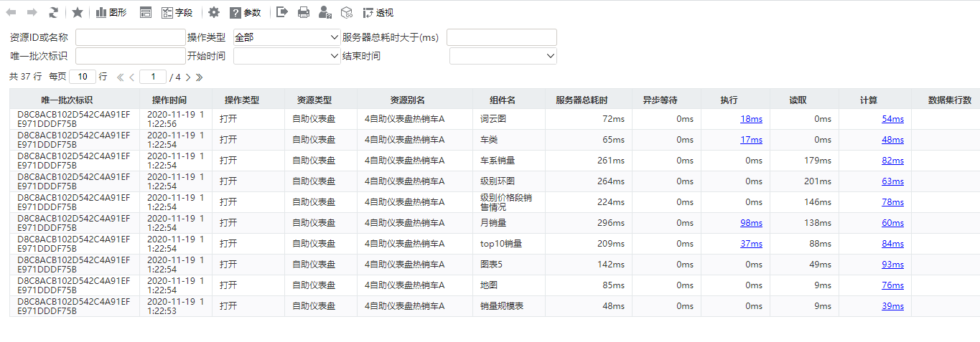Print the report with the printer icon
Viewport: 980px width, 342px height.
click(x=304, y=12)
